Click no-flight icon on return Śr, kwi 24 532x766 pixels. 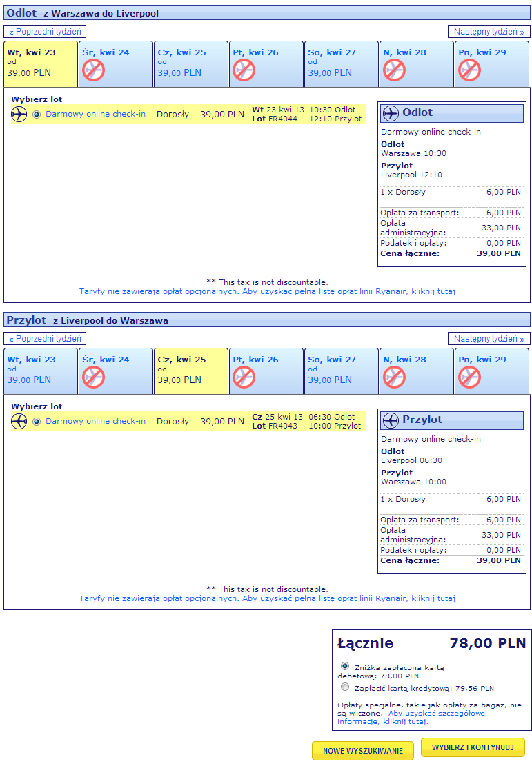click(93, 377)
